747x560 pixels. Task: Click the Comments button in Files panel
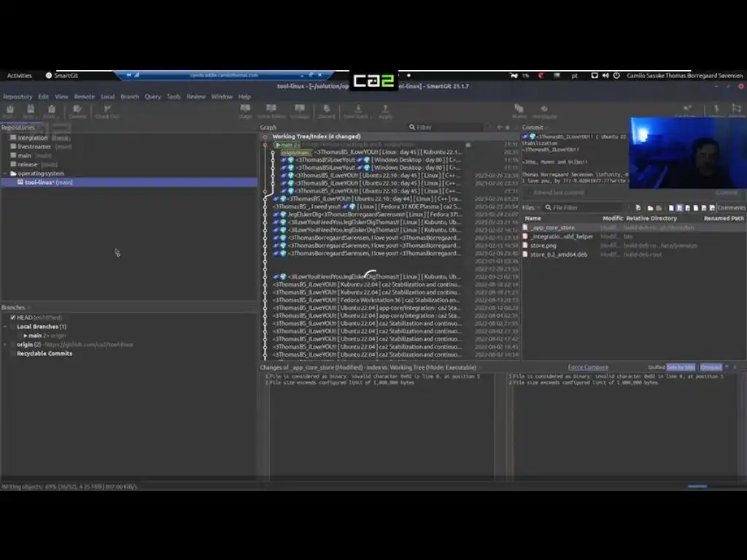click(731, 208)
